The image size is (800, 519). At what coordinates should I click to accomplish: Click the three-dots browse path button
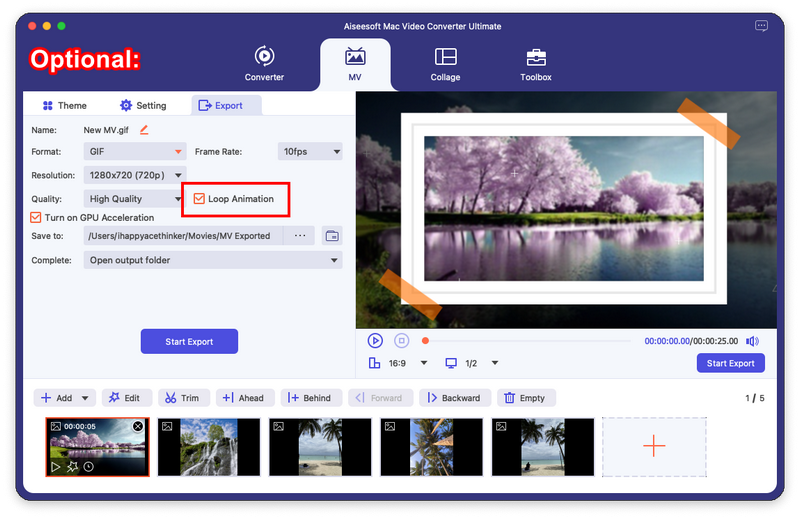point(299,236)
